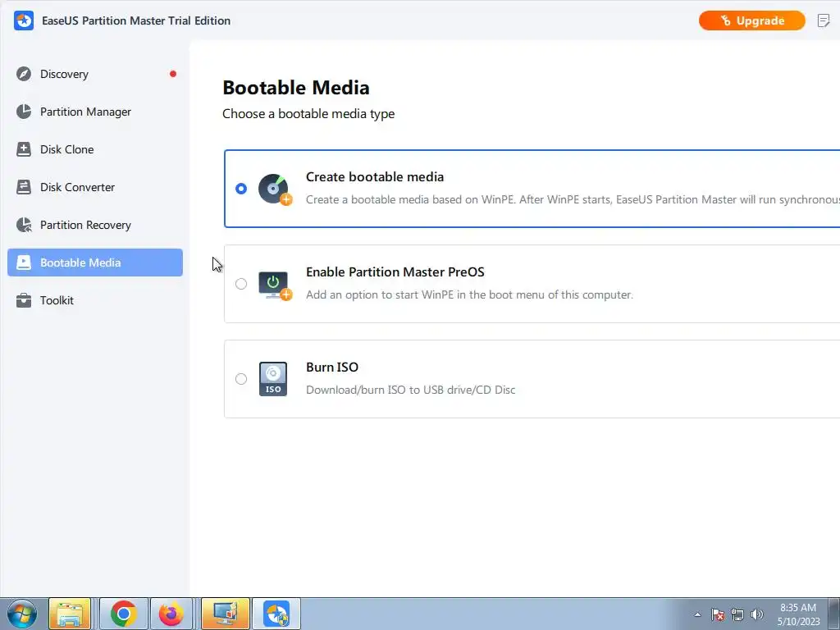Click the 'Create a bootable media based on WinPE' description
The height and width of the screenshot is (630, 840).
tap(573, 200)
